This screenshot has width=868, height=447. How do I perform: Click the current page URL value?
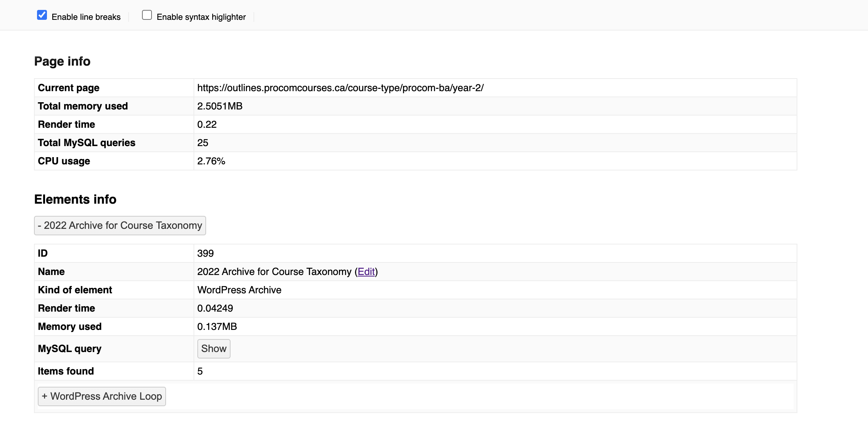(340, 88)
